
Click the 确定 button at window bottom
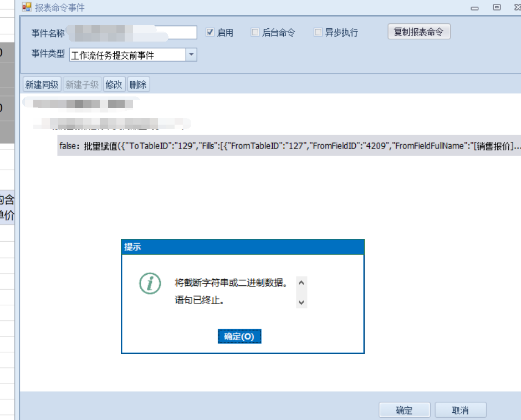pos(404,410)
